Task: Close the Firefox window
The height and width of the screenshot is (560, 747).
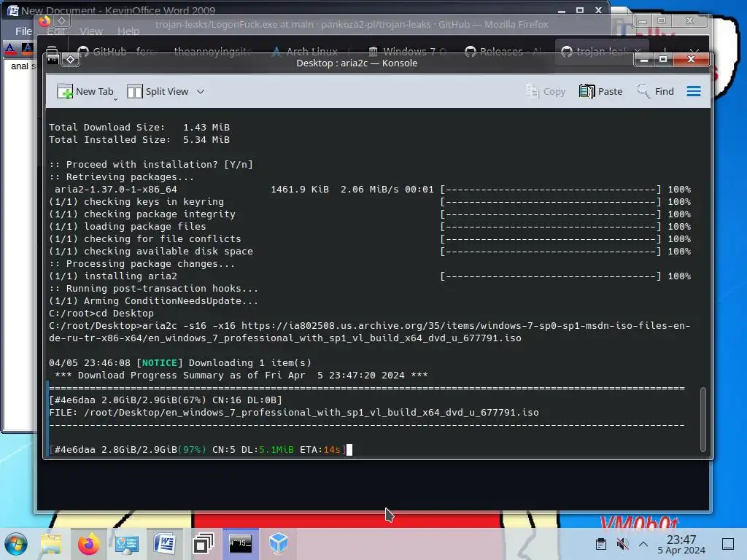Action: 689,20
